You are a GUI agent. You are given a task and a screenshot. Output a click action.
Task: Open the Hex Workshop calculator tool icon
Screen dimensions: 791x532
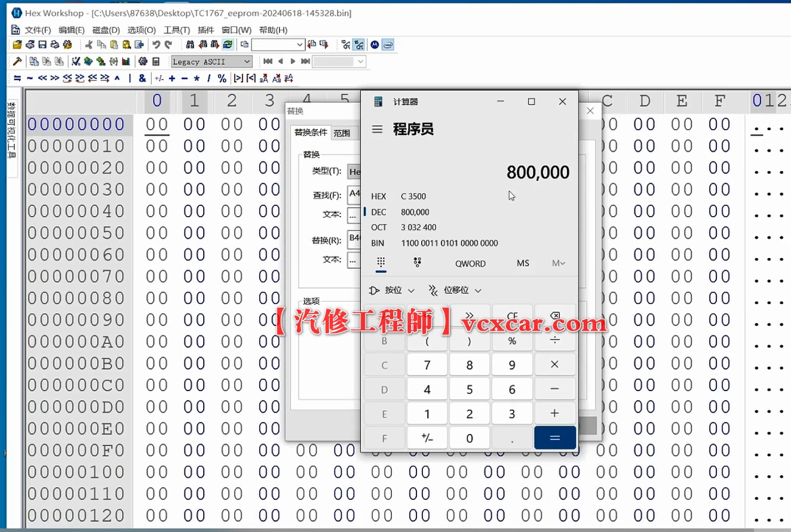tap(156, 60)
